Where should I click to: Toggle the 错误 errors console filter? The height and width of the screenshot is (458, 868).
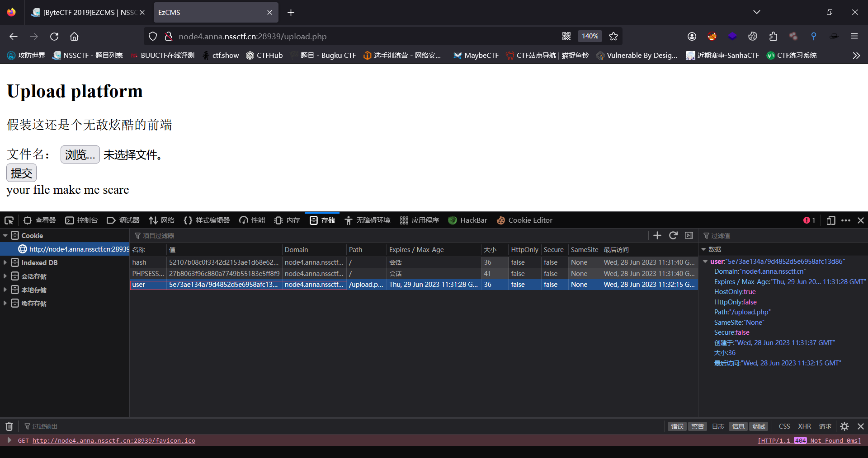(x=677, y=426)
